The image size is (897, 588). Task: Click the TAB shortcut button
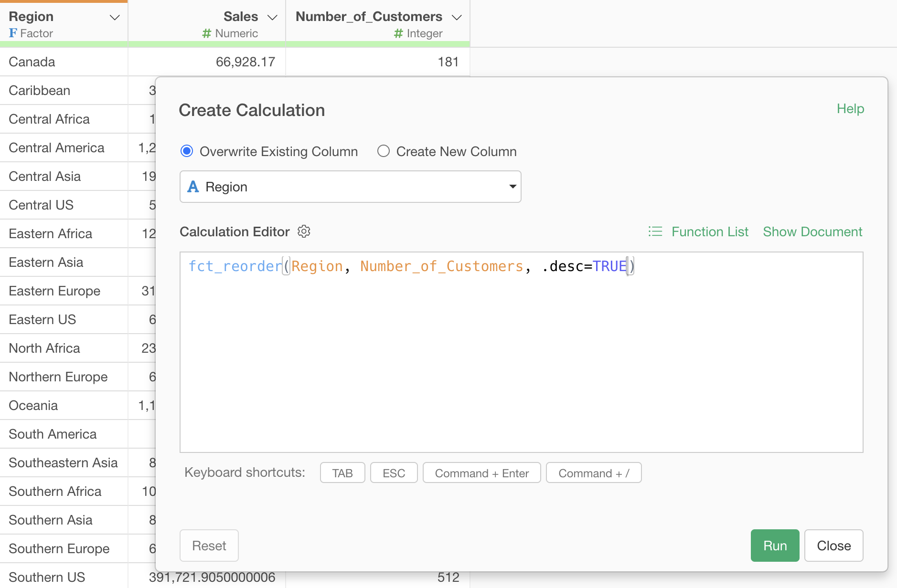point(342,473)
